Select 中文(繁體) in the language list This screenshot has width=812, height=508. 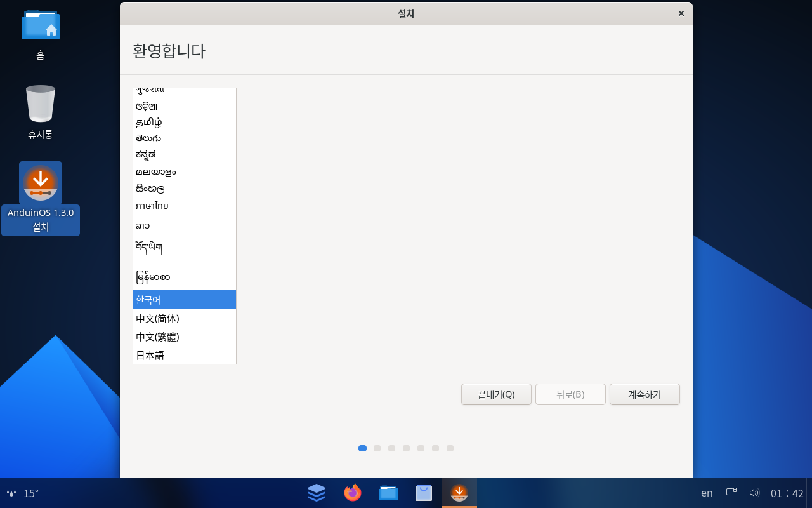(x=185, y=337)
